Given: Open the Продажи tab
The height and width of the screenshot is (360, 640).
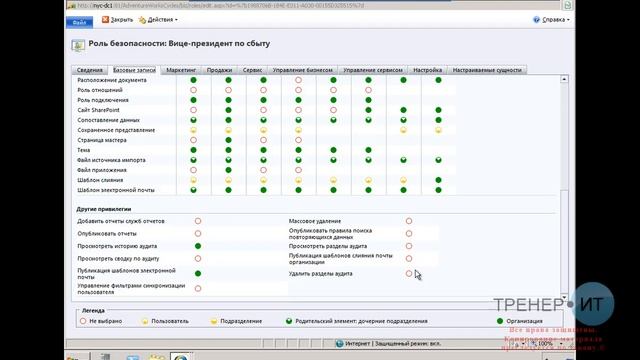Looking at the screenshot, I should 219,70.
